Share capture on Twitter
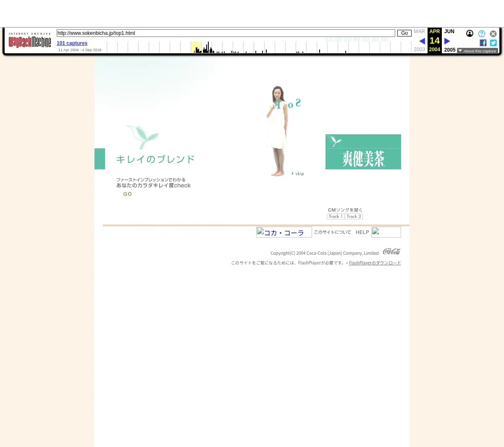 tap(493, 43)
